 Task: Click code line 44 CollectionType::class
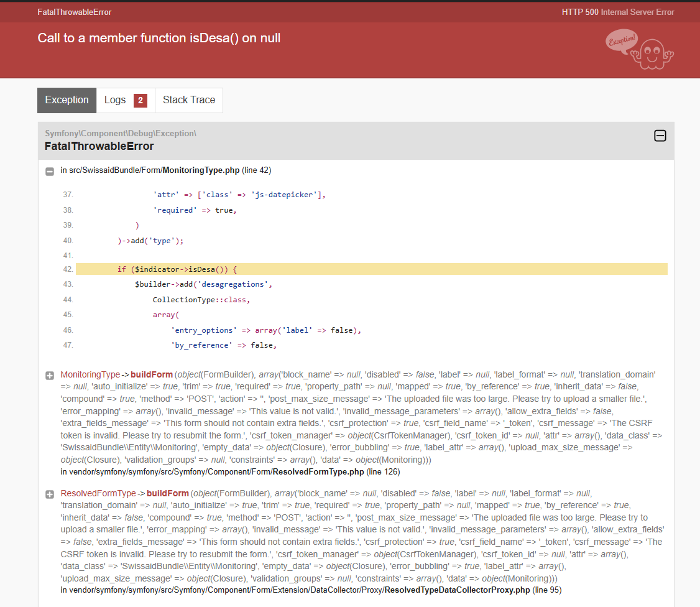[201, 300]
